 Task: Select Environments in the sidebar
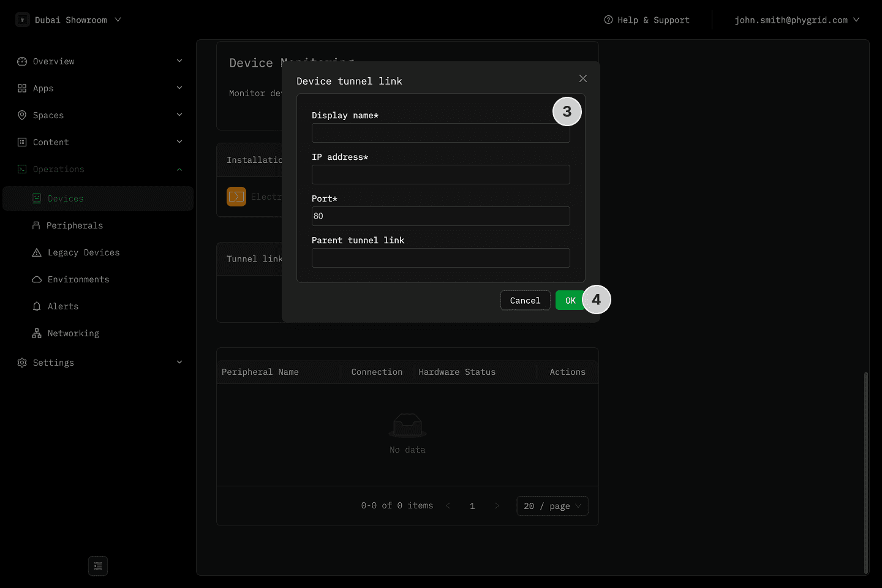(x=98, y=279)
